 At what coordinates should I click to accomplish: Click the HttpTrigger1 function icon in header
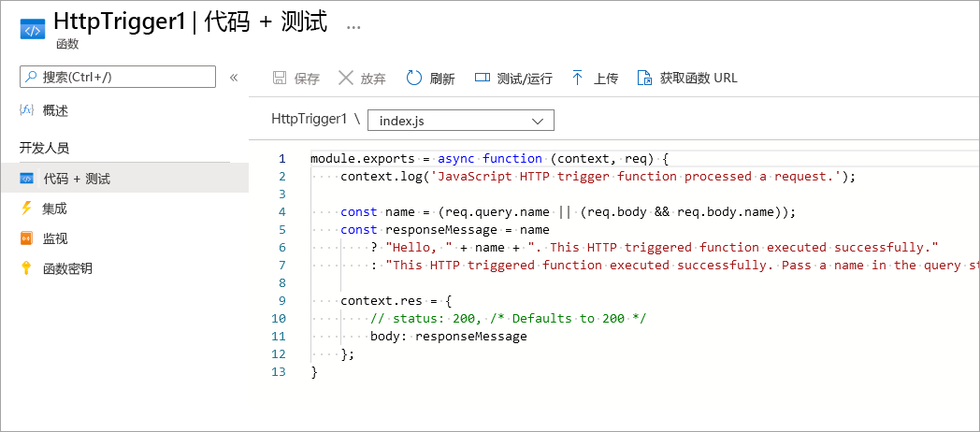(x=33, y=29)
